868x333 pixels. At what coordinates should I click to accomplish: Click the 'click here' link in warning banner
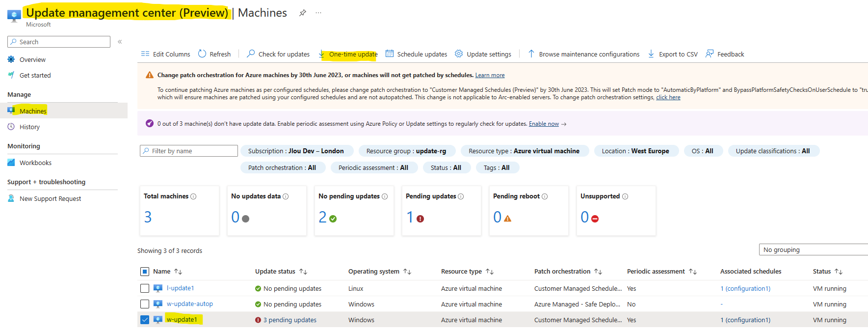pos(668,97)
